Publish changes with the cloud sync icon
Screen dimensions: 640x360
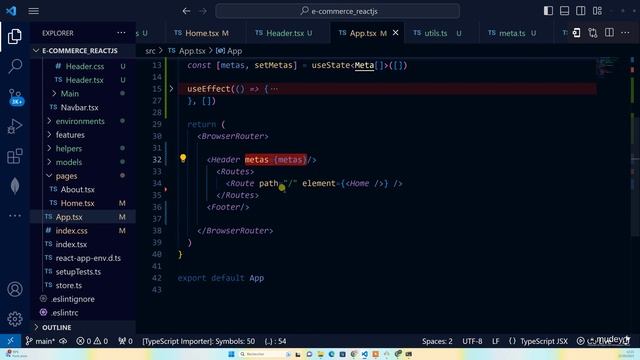63,341
